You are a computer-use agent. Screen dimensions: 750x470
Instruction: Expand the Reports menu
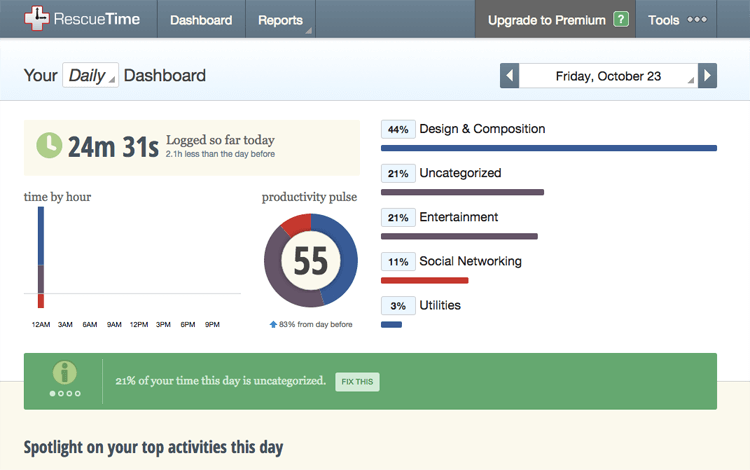[280, 20]
